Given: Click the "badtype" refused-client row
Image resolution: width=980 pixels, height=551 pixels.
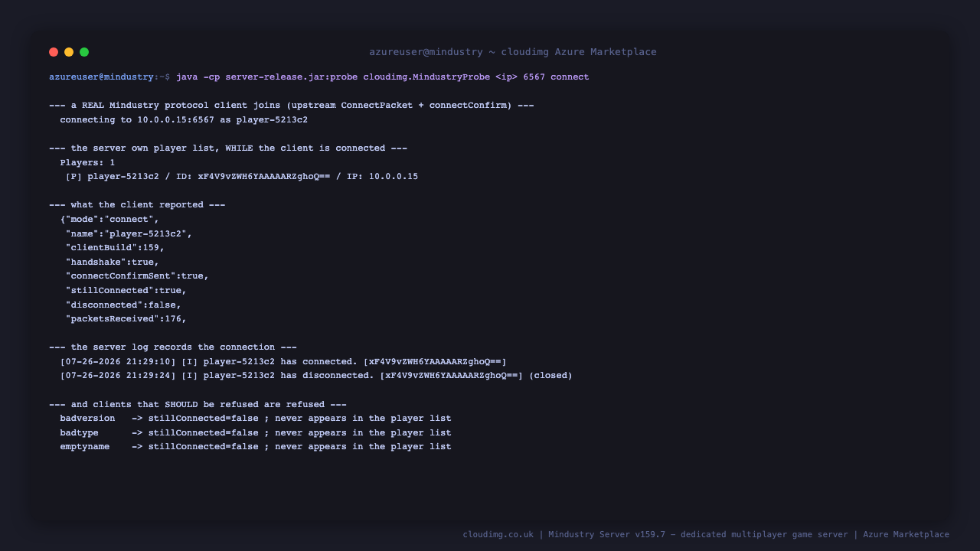Looking at the screenshot, I should pos(256,433).
